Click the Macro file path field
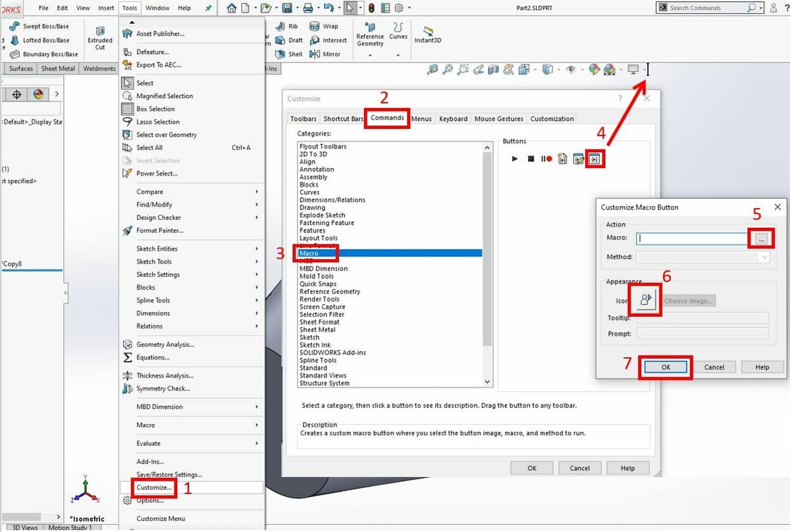790x532 pixels. coord(691,239)
